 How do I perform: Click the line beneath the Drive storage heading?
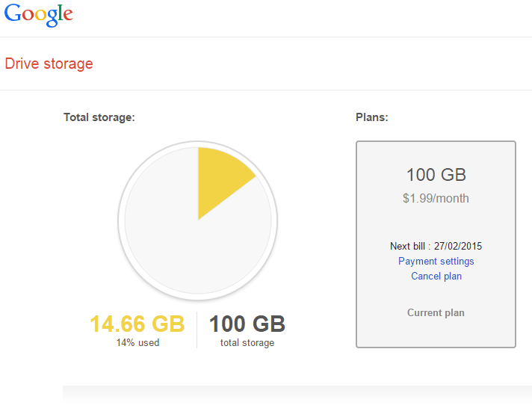click(x=266, y=90)
